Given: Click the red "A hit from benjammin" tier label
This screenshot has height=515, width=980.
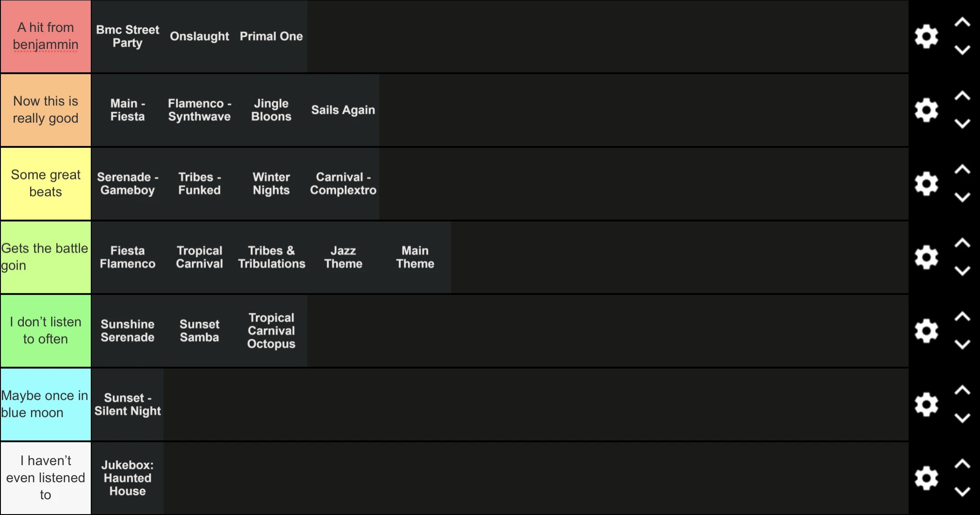Looking at the screenshot, I should (x=45, y=36).
